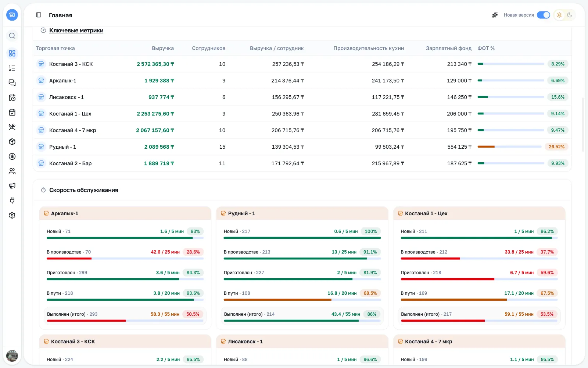Open the box warehouse icon in sidebar

(12, 142)
